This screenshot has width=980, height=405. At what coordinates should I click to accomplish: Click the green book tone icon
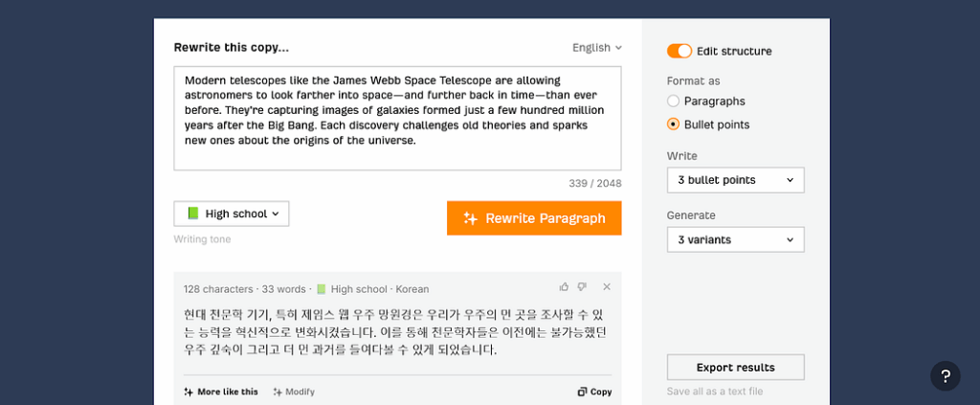coord(193,214)
